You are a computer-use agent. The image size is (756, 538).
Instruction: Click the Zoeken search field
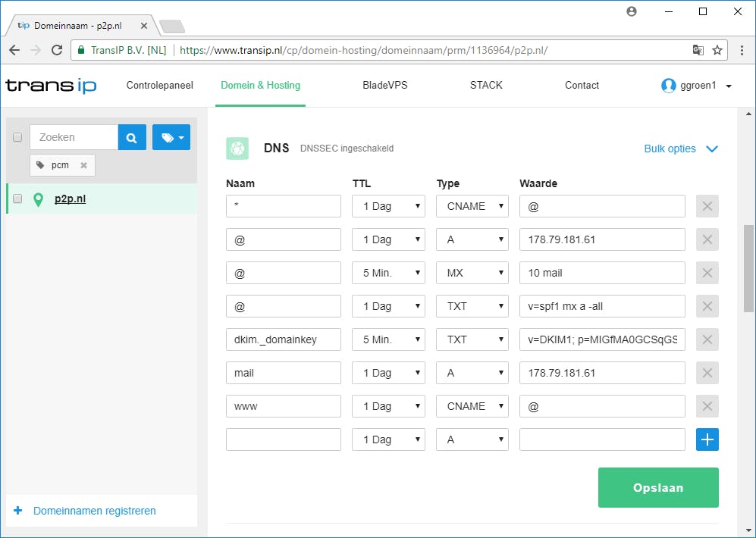pos(74,137)
